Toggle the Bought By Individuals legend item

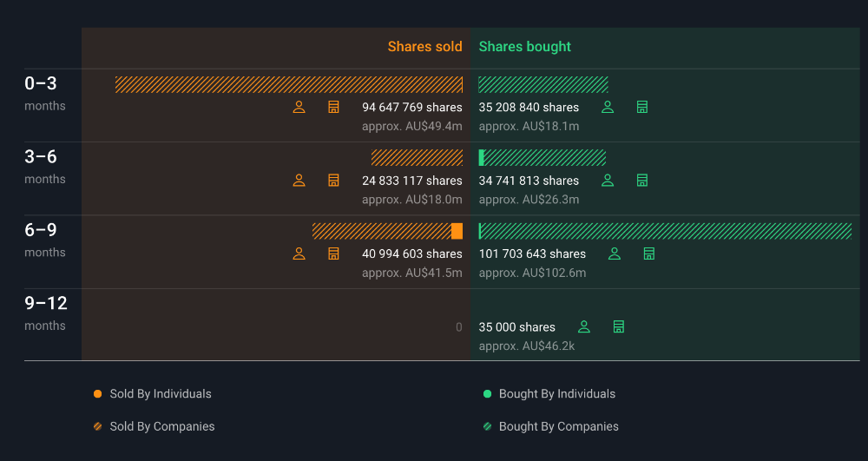(x=549, y=394)
